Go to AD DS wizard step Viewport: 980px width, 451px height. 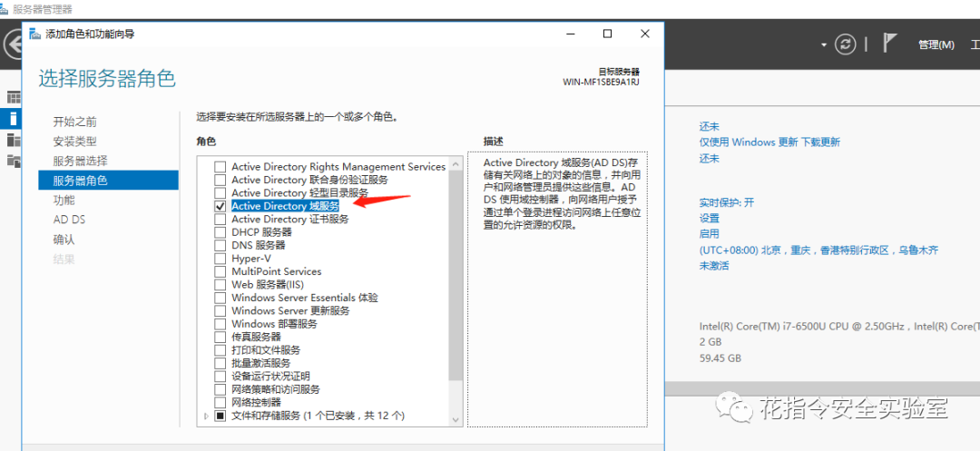click(69, 220)
